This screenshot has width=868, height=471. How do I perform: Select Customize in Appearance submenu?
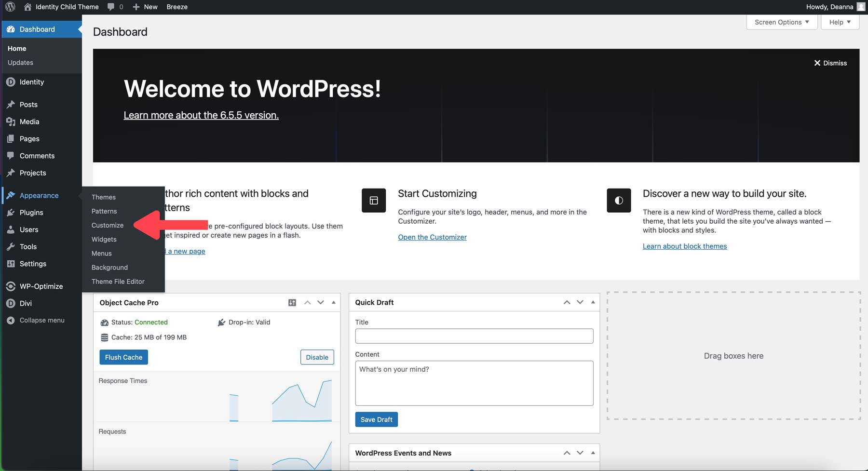pos(108,225)
